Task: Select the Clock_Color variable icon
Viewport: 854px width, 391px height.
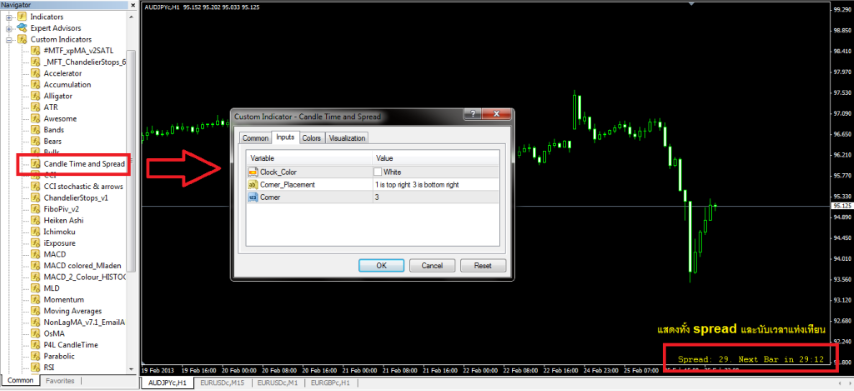Action: coord(253,172)
